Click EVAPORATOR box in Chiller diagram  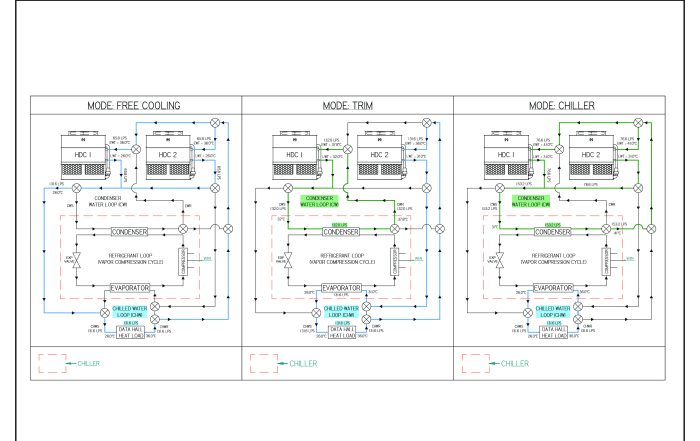click(x=553, y=288)
